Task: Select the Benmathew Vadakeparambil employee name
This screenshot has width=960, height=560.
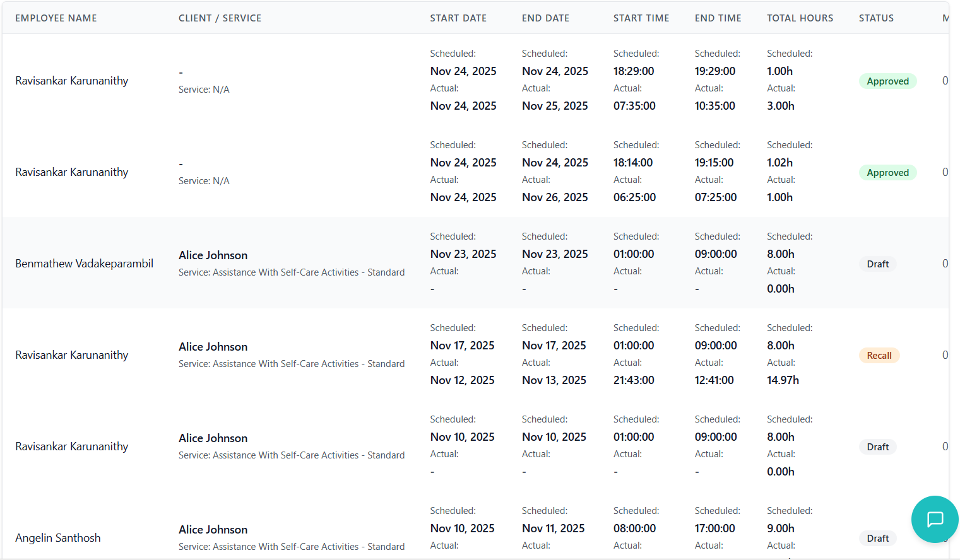Action: click(x=84, y=264)
